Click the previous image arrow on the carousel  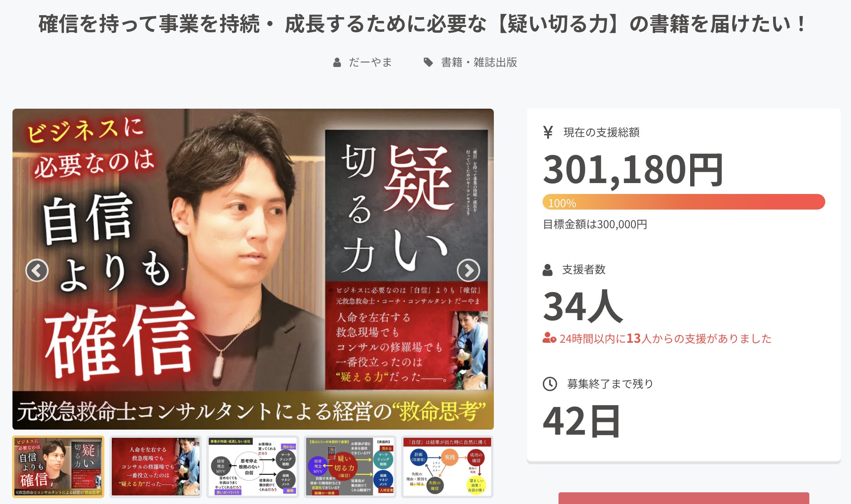[x=37, y=270]
